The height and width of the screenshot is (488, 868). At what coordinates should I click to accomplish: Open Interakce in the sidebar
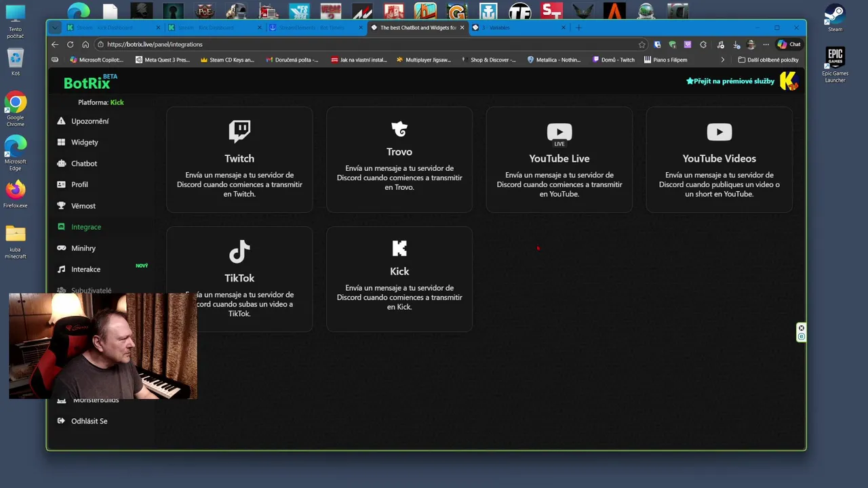pyautogui.click(x=85, y=270)
